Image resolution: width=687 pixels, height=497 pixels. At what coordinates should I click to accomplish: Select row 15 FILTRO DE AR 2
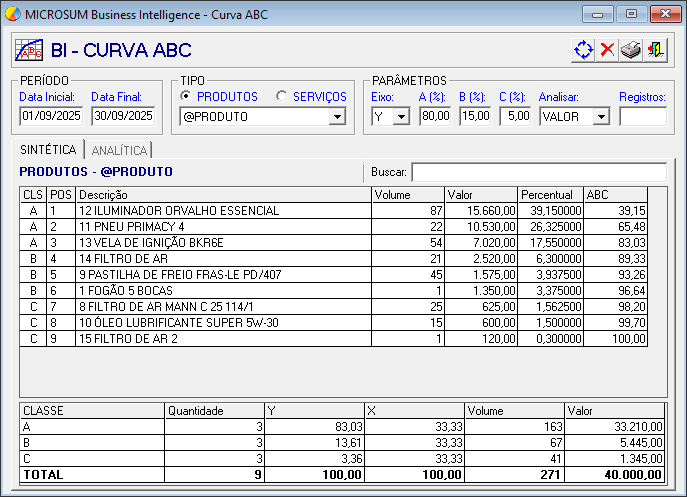pos(334,339)
